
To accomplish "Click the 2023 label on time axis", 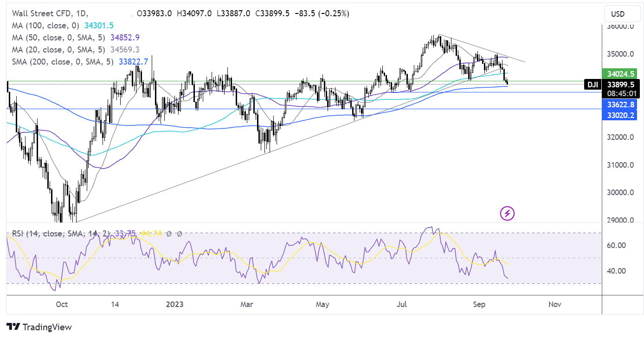I will pyautogui.click(x=174, y=304).
